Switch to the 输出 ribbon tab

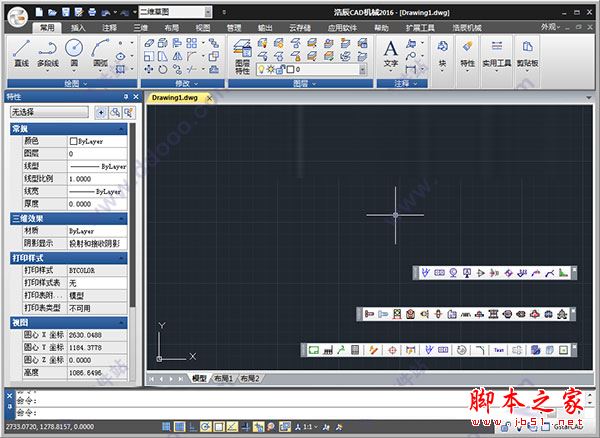click(265, 28)
